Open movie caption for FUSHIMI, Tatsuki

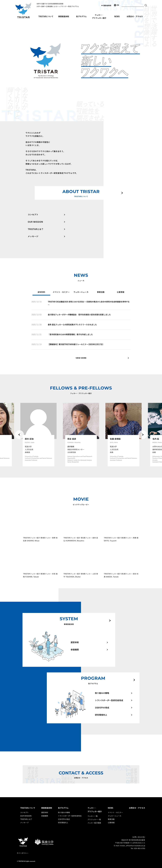coord(40,575)
